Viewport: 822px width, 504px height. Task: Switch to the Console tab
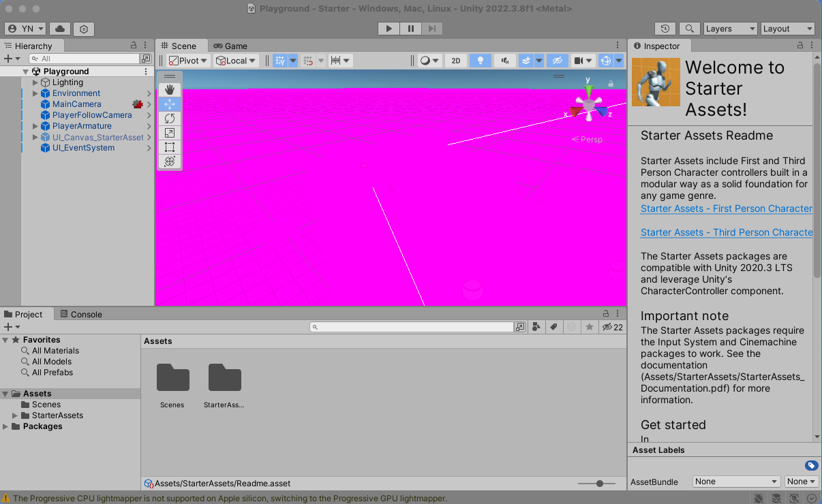tap(81, 314)
